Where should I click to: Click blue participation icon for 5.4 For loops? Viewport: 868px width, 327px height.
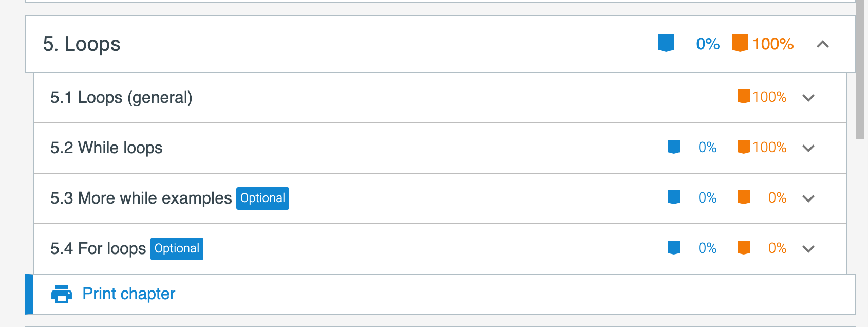(673, 248)
